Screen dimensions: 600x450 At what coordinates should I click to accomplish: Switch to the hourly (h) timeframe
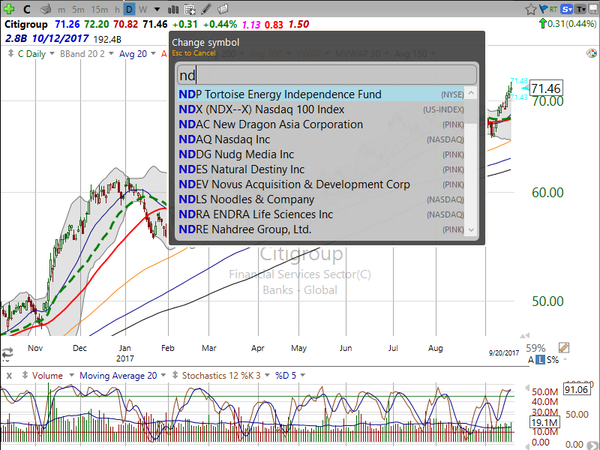pos(117,9)
